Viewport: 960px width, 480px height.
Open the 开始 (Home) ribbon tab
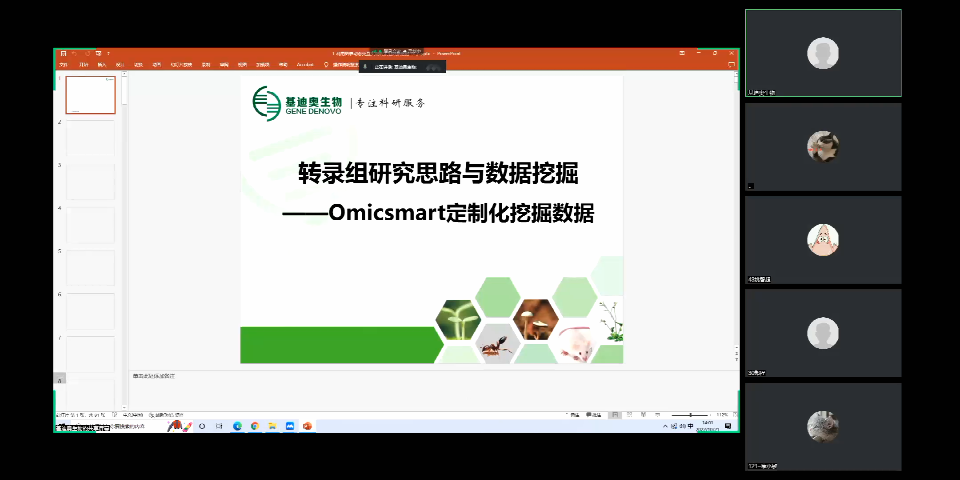pos(83,64)
